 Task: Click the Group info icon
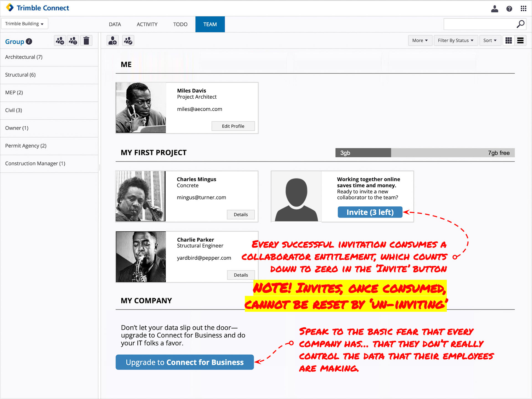[29, 41]
